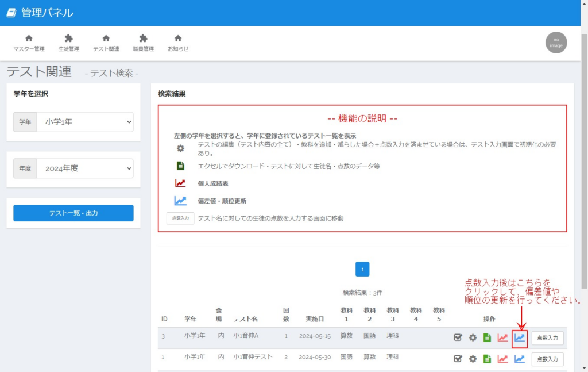This screenshot has width=588, height=372.
Task: Click the gear edit icon for 小1育伸A
Action: [473, 338]
